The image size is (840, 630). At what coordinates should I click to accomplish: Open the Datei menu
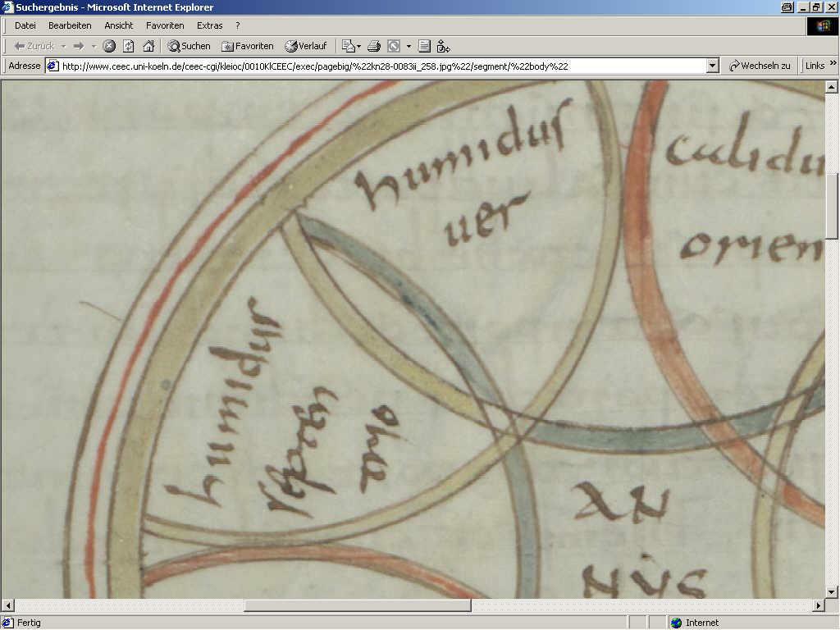click(x=25, y=25)
